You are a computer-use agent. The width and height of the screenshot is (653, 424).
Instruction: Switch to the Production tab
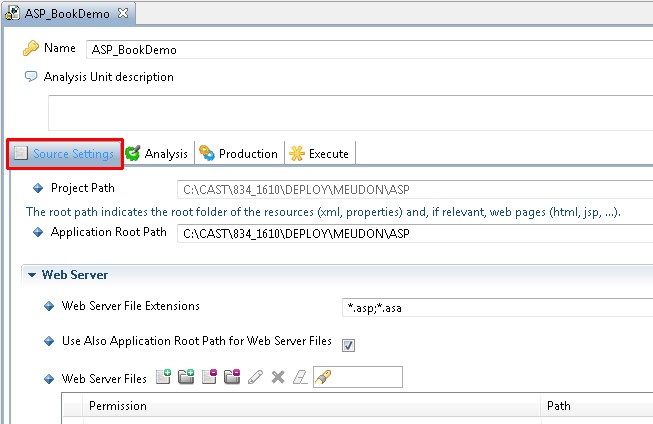(239, 154)
